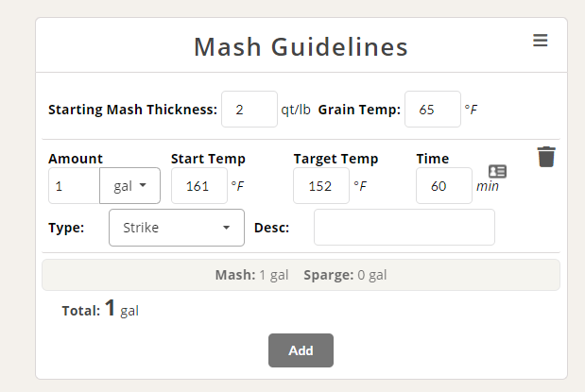Click the qt/lb unit link
Image resolution: width=585 pixels, height=392 pixels.
pos(296,110)
